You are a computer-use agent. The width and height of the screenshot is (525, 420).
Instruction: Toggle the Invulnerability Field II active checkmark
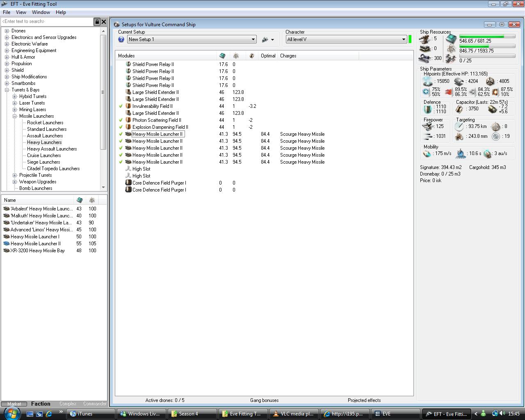121,106
